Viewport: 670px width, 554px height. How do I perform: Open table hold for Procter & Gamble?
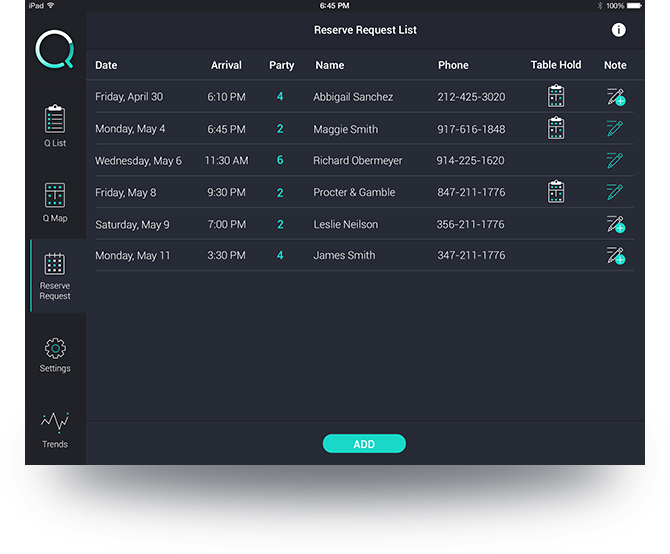[x=556, y=192]
